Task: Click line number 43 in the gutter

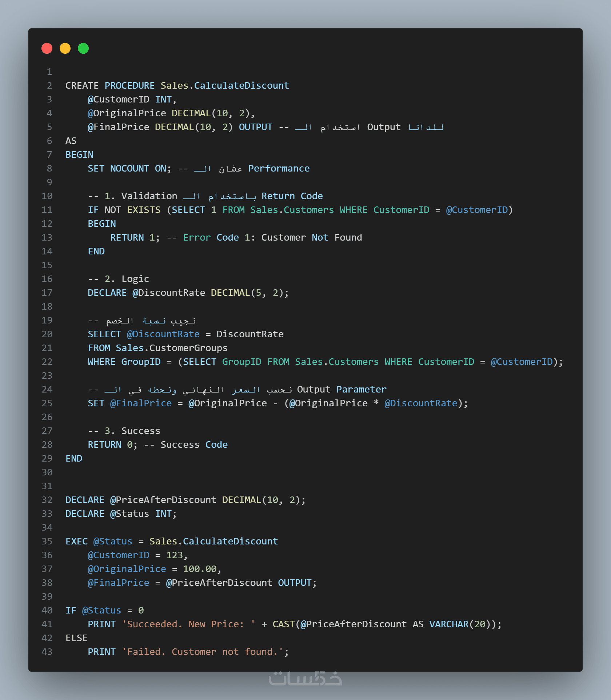Action: [47, 652]
